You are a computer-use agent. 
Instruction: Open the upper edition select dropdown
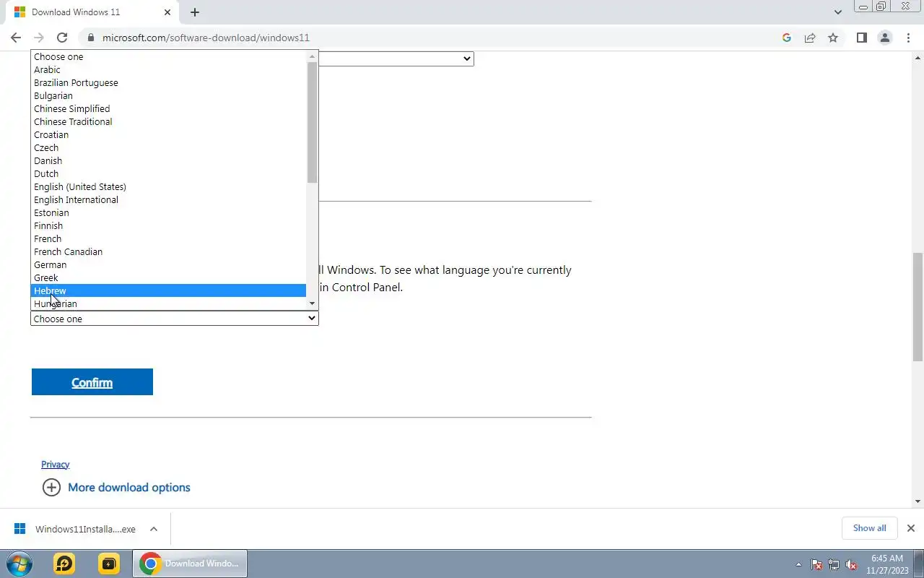(396, 59)
